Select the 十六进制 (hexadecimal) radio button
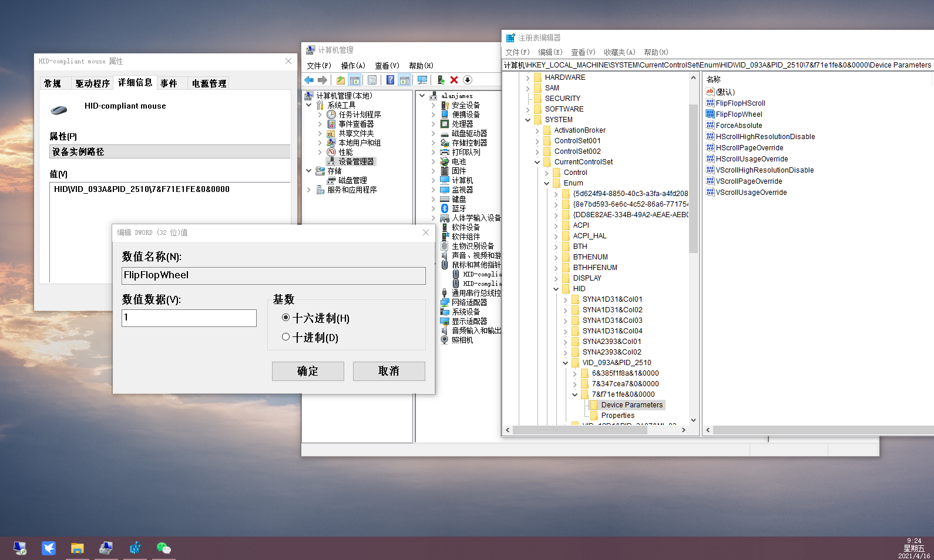 [286, 318]
